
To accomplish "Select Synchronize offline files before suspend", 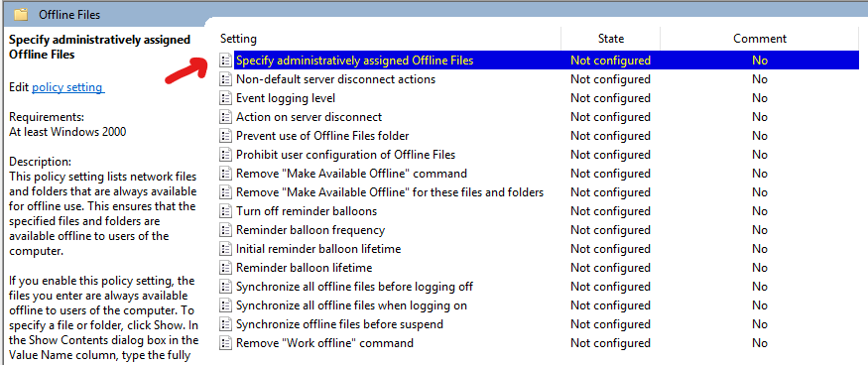I will [340, 324].
